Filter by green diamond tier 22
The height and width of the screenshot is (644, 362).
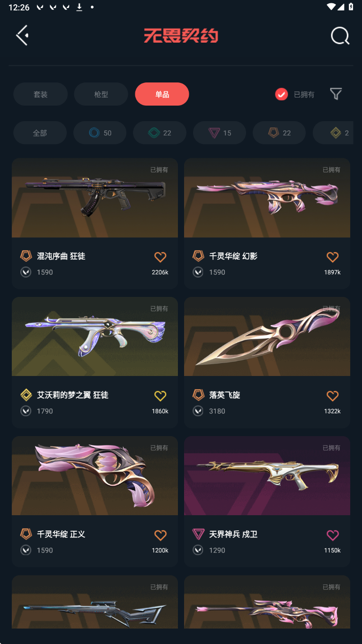click(159, 133)
